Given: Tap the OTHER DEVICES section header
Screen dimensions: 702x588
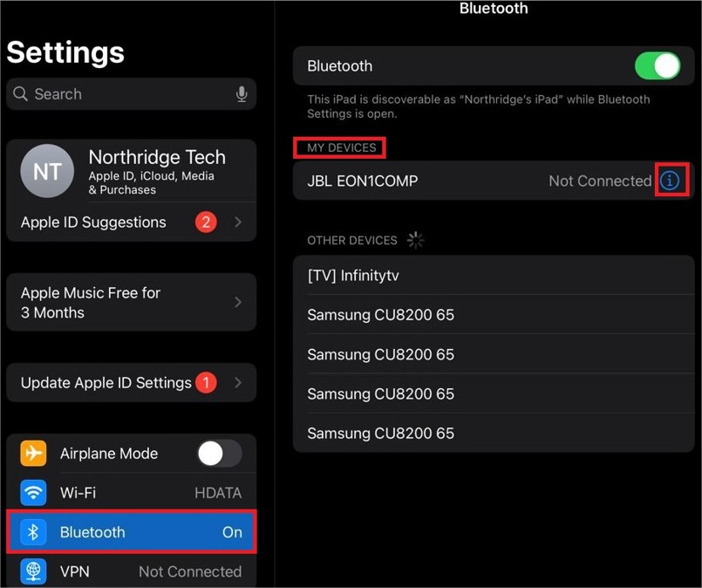Looking at the screenshot, I should [352, 241].
